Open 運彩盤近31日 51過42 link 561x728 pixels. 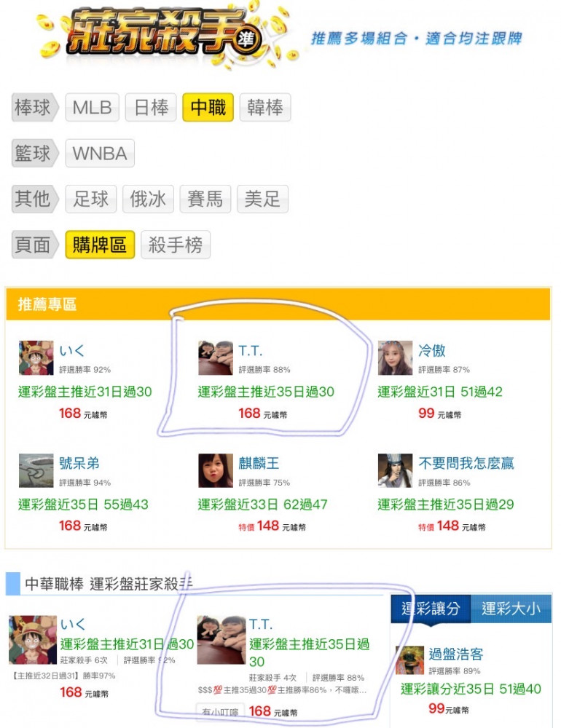click(x=439, y=392)
